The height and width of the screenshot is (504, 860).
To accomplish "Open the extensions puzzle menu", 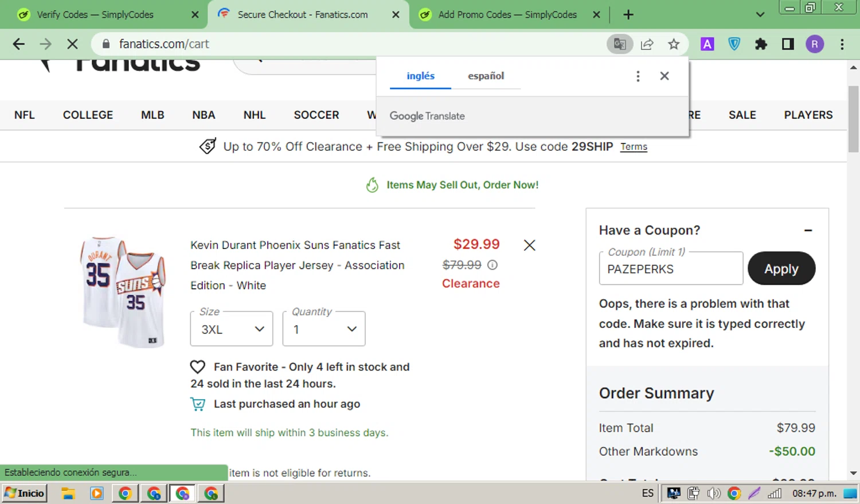I will 761,44.
